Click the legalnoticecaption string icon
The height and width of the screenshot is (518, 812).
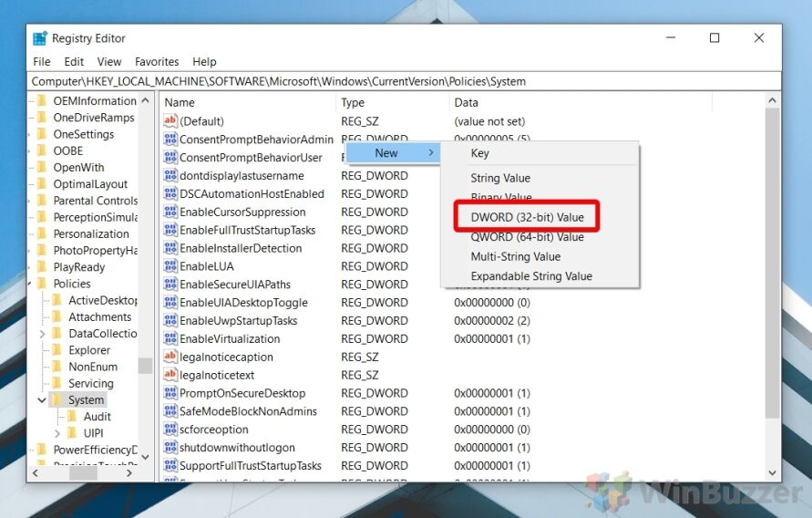pos(170,357)
